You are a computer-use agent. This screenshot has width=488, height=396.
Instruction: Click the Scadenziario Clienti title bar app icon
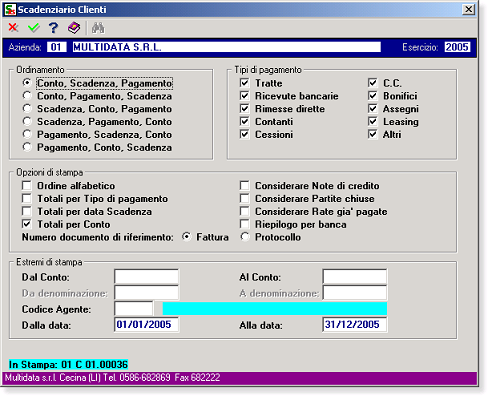point(10,9)
